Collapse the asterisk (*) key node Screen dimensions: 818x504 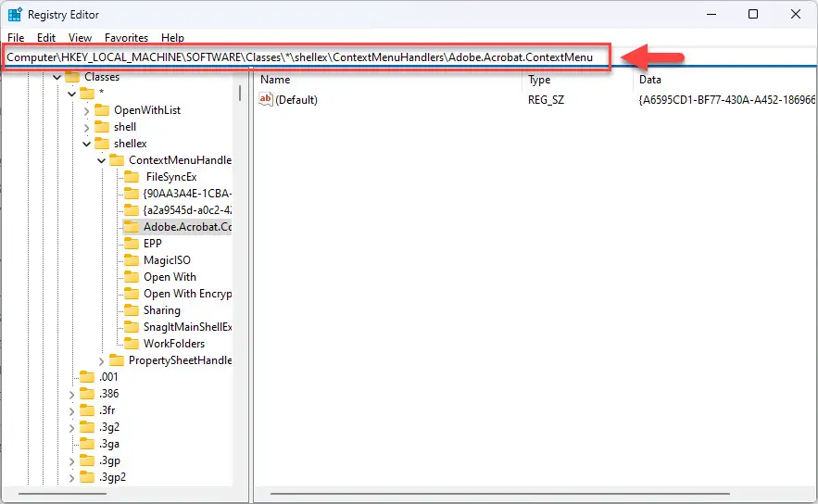click(71, 94)
